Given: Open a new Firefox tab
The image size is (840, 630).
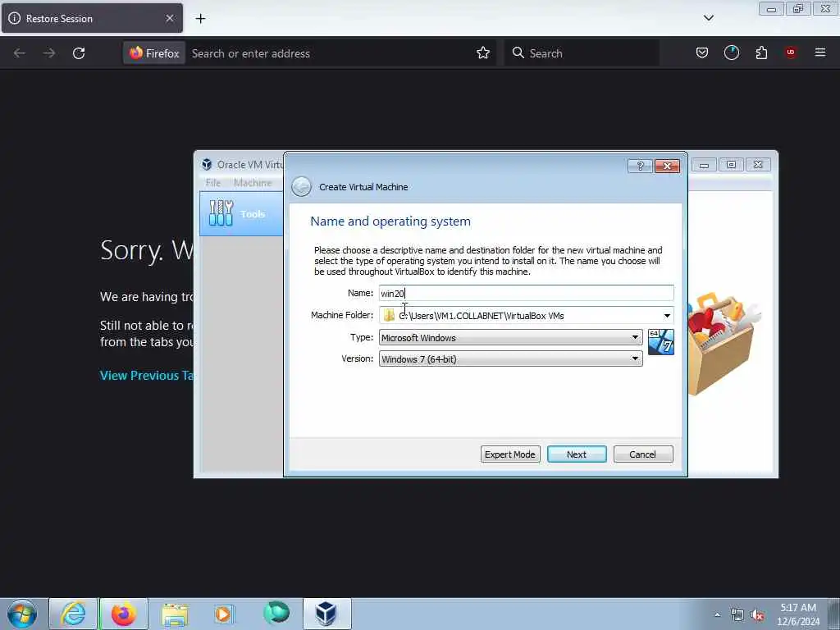Looking at the screenshot, I should (x=200, y=19).
